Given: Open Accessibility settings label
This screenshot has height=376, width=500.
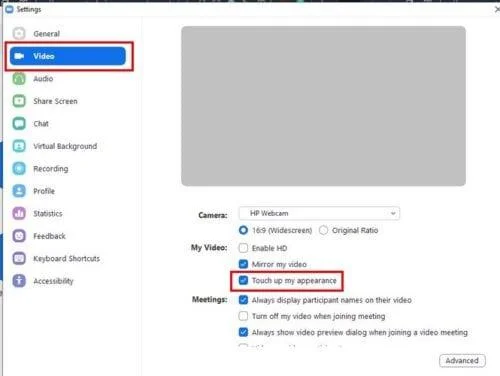Looking at the screenshot, I should point(53,281).
